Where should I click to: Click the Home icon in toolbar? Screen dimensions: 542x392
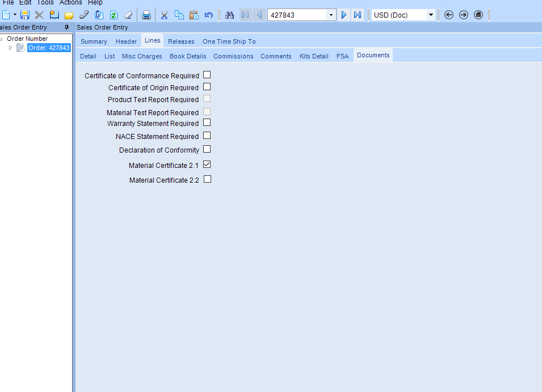(x=478, y=15)
